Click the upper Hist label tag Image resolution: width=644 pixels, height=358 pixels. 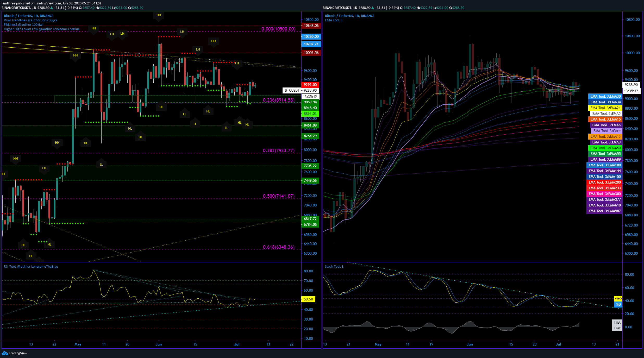pyautogui.click(x=617, y=322)
